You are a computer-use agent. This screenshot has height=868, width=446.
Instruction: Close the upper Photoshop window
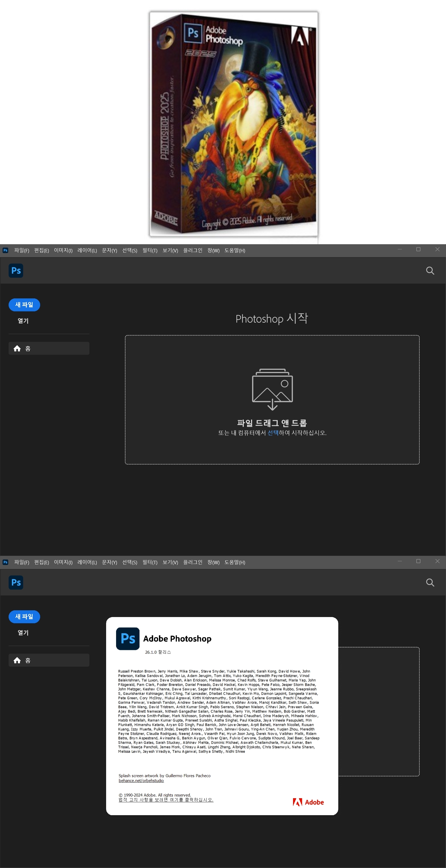click(437, 249)
